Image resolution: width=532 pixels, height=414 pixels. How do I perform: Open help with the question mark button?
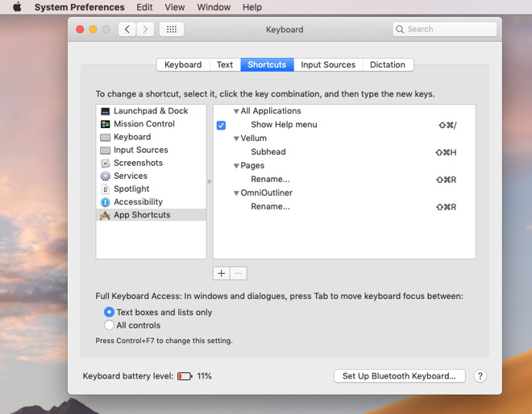(480, 376)
